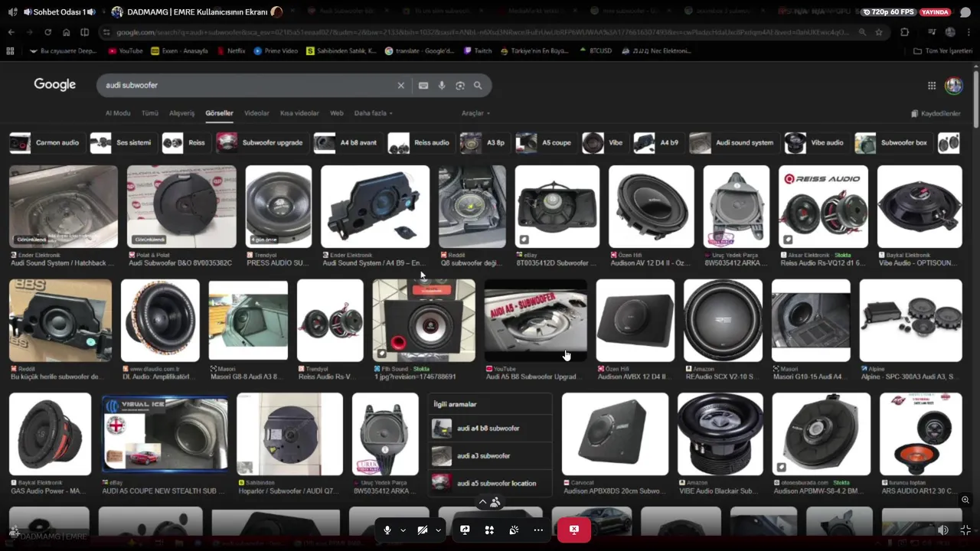Select related search 'audi a4 b8 subwoofer'

point(490,429)
